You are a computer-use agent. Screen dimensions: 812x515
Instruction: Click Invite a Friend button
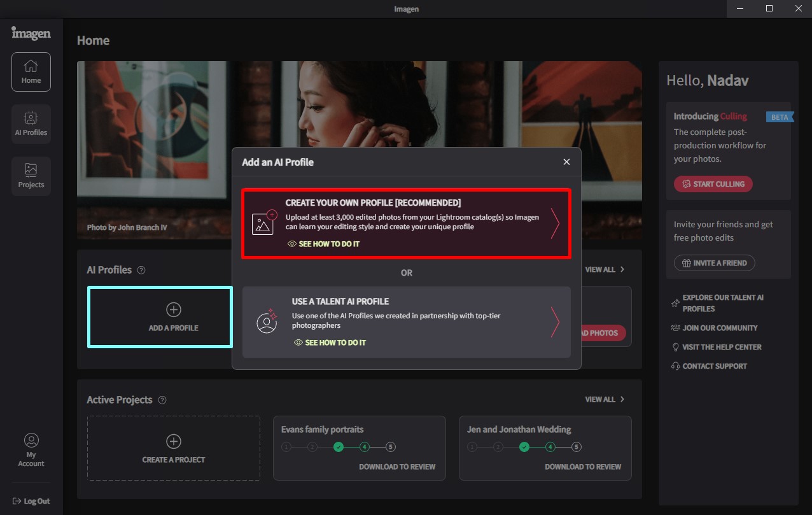[x=715, y=263]
